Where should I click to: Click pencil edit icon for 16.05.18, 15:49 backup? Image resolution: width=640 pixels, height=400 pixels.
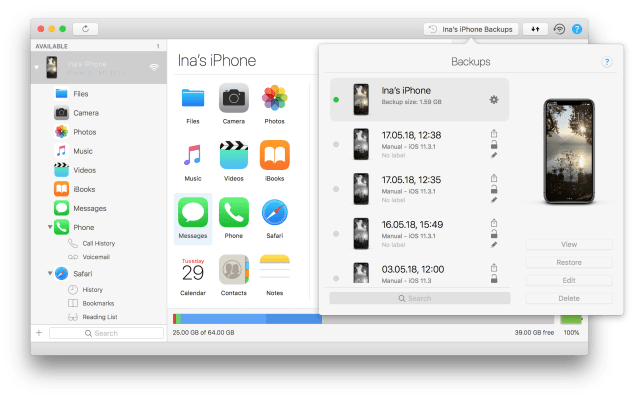pyautogui.click(x=494, y=244)
